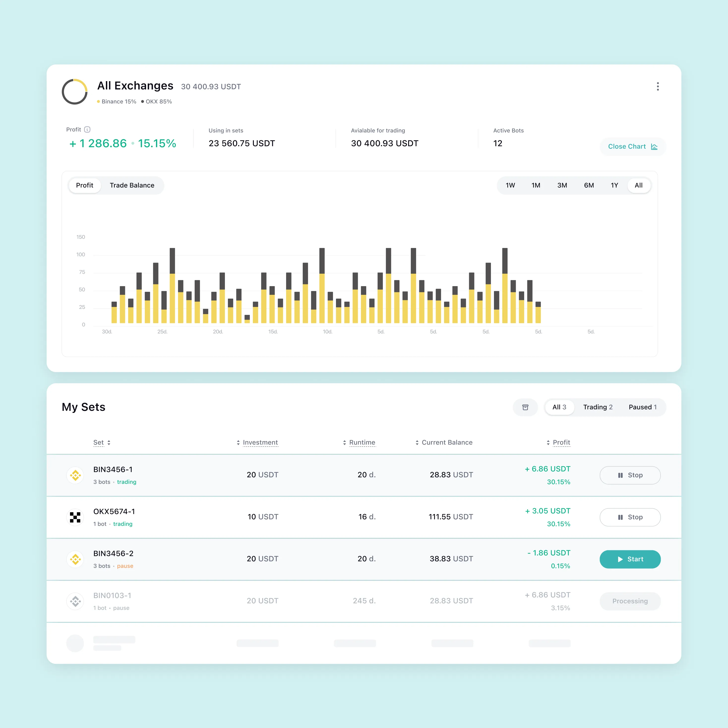This screenshot has width=728, height=728.
Task: Click the BIN3456-1 Binance logo icon
Action: 75,475
